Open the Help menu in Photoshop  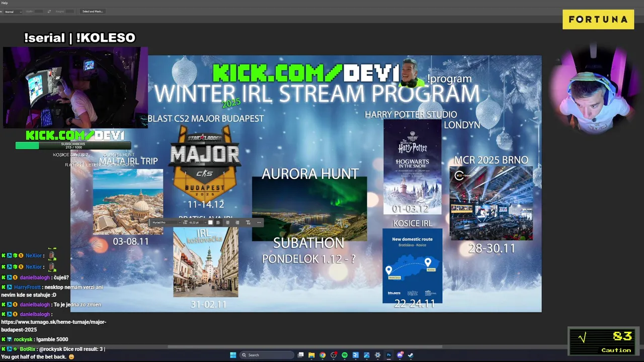coord(5,3)
